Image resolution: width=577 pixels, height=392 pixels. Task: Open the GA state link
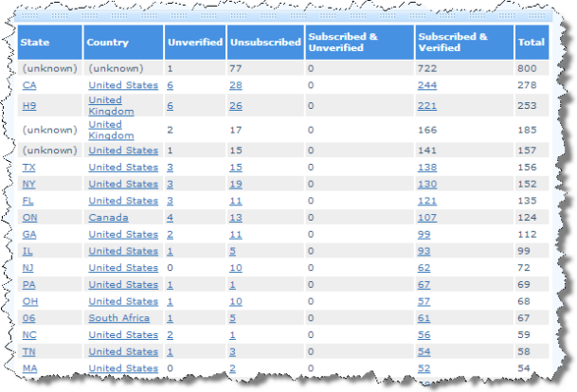click(x=29, y=235)
